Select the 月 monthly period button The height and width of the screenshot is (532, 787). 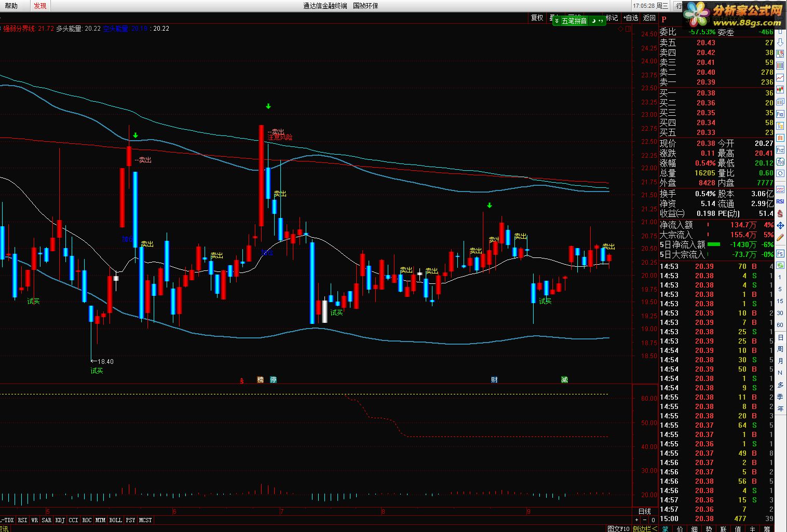coord(780,361)
